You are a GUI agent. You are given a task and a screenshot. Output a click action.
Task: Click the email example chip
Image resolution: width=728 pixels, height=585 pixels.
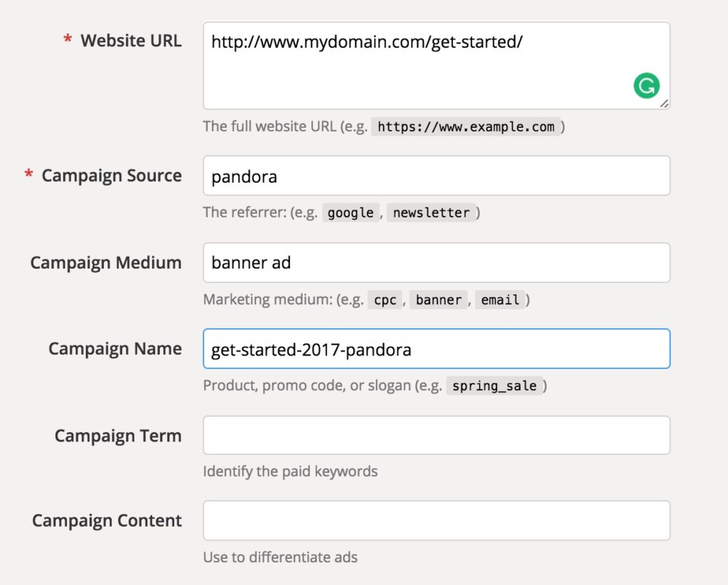(500, 300)
